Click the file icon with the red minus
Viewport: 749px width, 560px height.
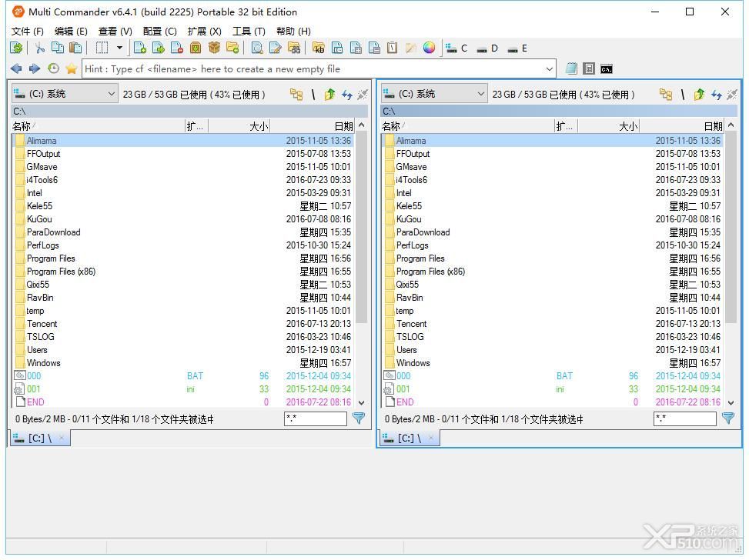(x=177, y=48)
